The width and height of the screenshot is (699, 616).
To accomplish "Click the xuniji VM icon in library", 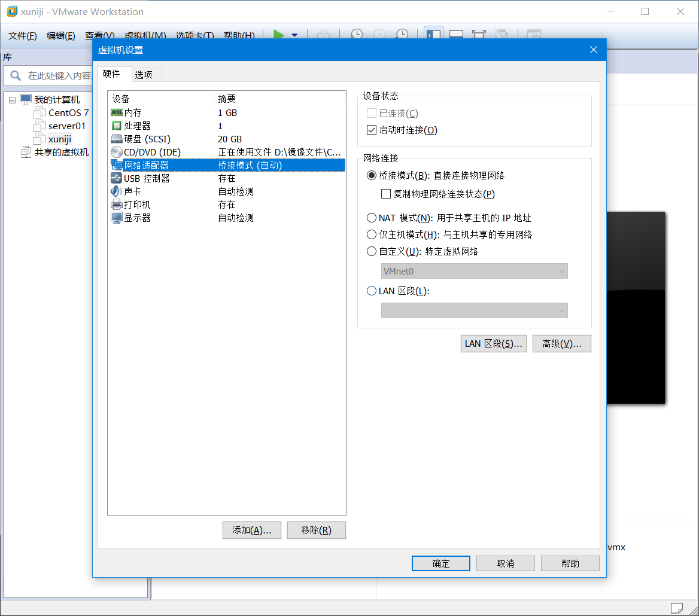I will 39,139.
